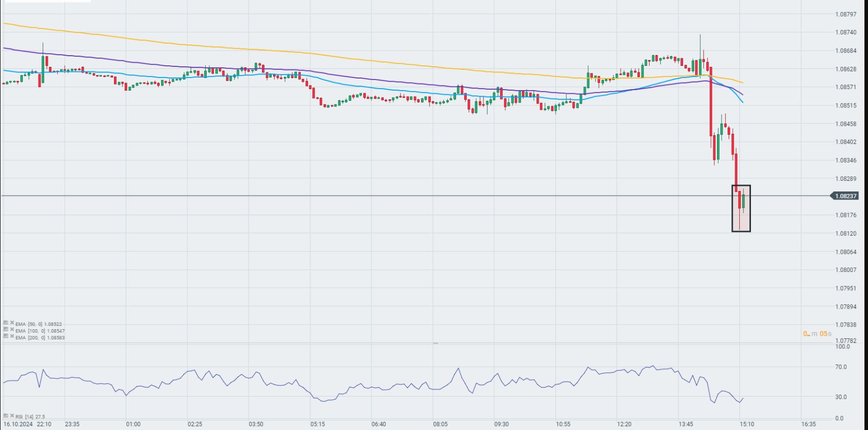Open settings for the EMA 100 indicator
The image size is (868, 430).
tap(6, 329)
